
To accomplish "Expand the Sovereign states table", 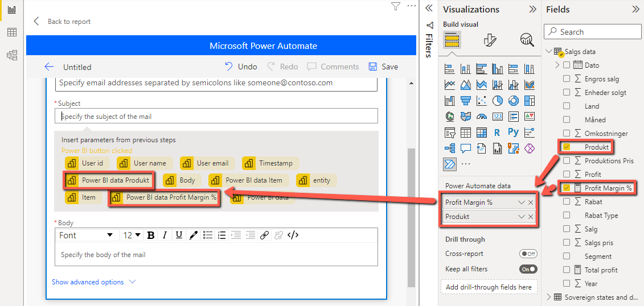I will coord(549,297).
